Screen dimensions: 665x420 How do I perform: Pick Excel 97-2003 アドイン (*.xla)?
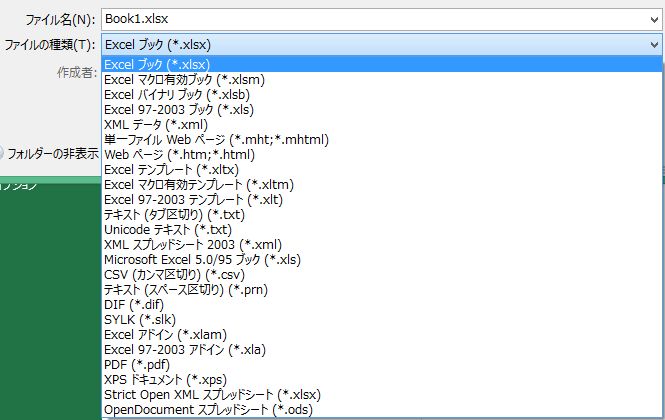382,350
